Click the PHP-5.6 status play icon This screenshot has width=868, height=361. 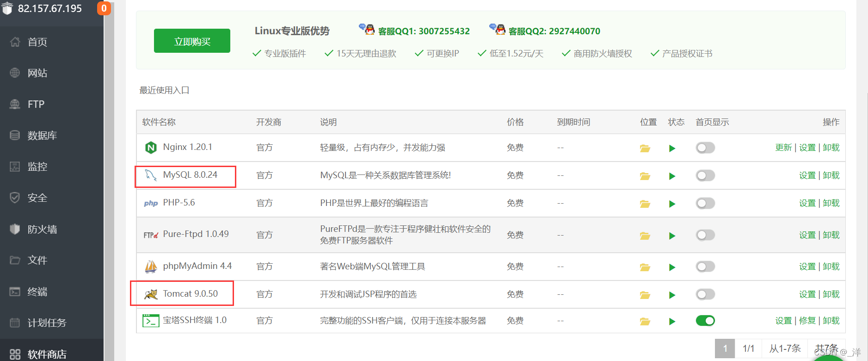coord(672,204)
